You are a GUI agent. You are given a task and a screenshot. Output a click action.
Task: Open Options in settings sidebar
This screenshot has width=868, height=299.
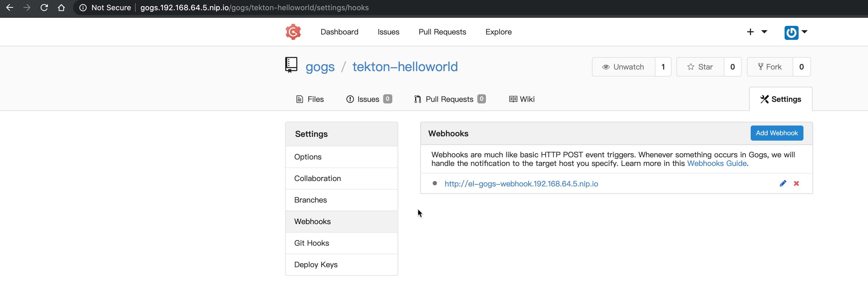342,157
